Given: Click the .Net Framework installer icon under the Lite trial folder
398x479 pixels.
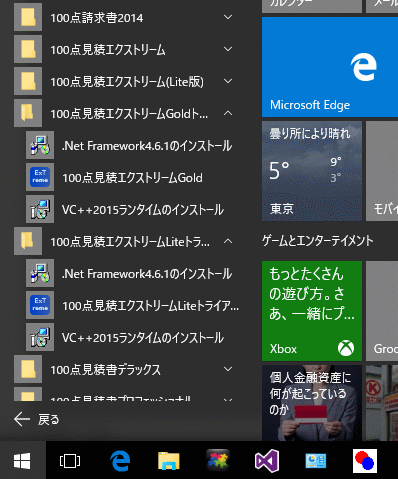Looking at the screenshot, I should pyautogui.click(x=40, y=273).
